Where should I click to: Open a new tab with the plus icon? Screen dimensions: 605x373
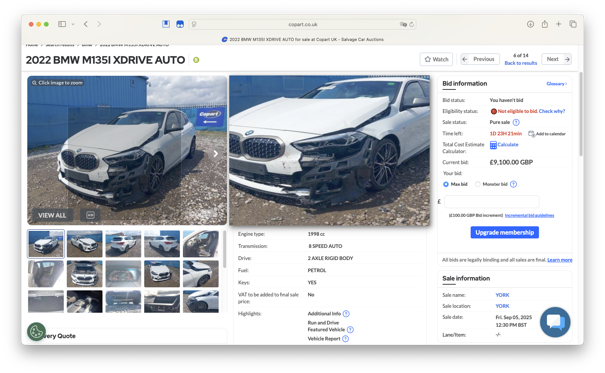[558, 24]
